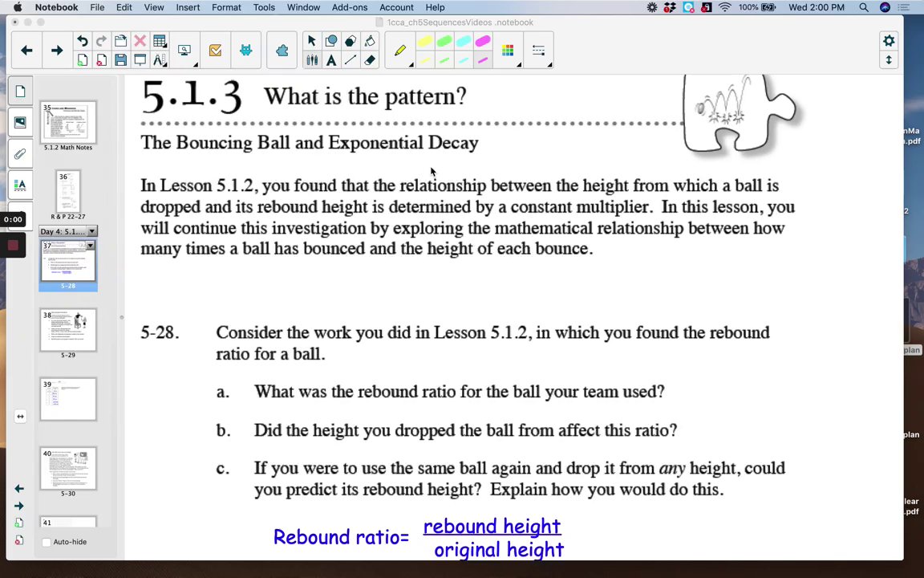Open the Page Sorter tab
This screenshot has height=578, width=924.
point(20,92)
